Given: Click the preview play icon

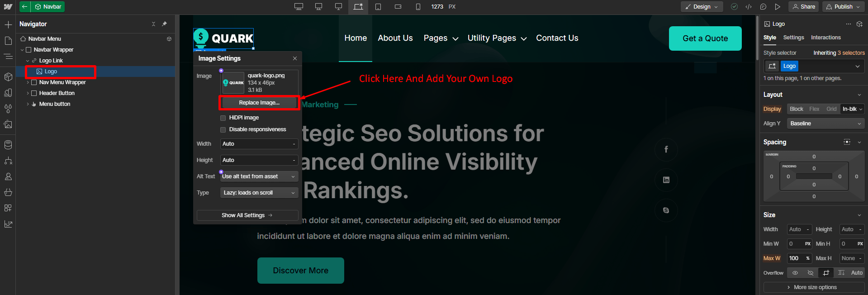Looking at the screenshot, I should [778, 7].
